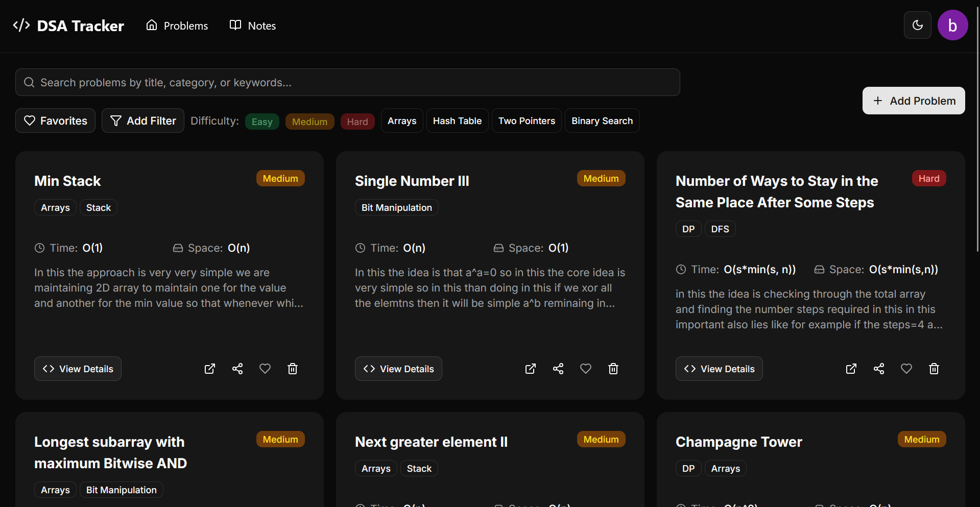Screen dimensions: 980x507
Task: Open external link for Min Stack
Action: (210, 369)
